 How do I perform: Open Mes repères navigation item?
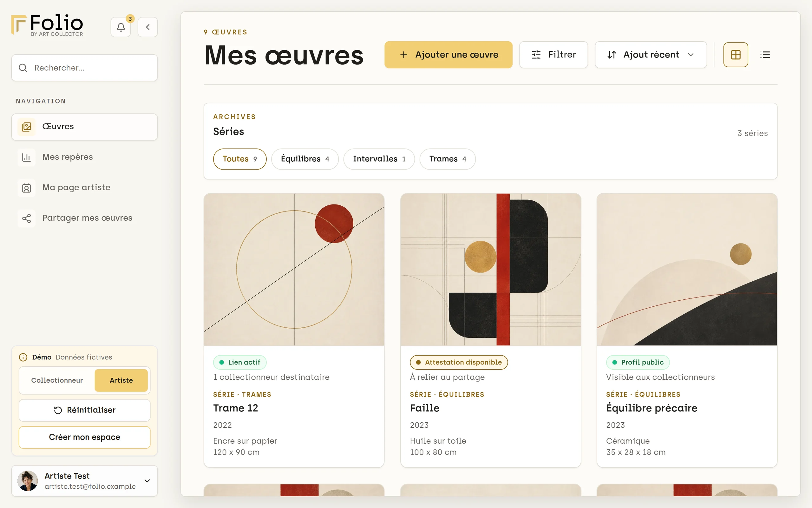pos(85,157)
